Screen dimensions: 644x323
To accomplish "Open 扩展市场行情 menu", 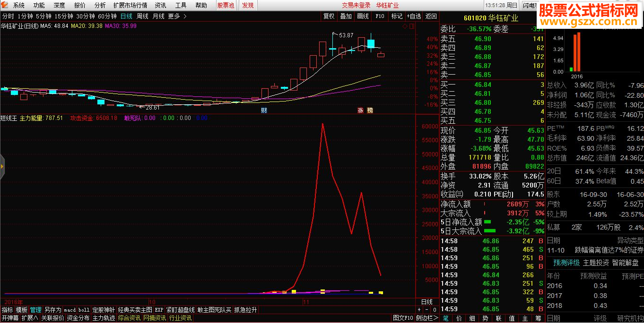I will click(130, 6).
